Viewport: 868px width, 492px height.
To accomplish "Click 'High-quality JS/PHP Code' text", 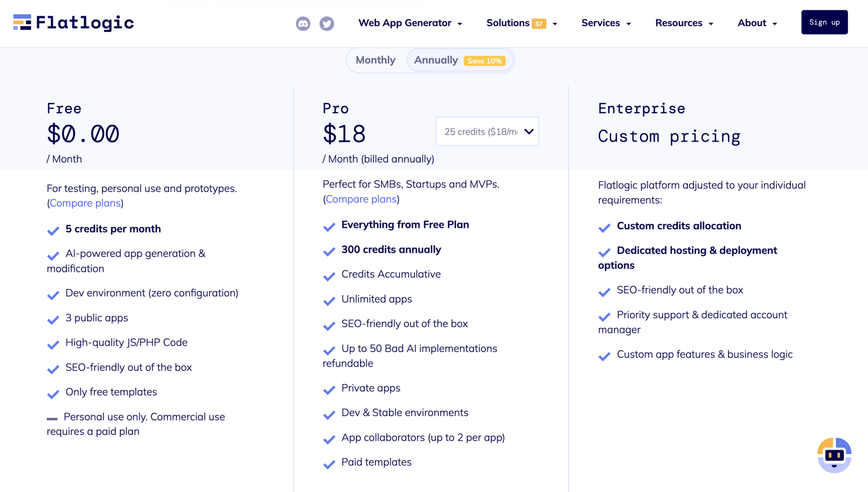I will click(126, 342).
